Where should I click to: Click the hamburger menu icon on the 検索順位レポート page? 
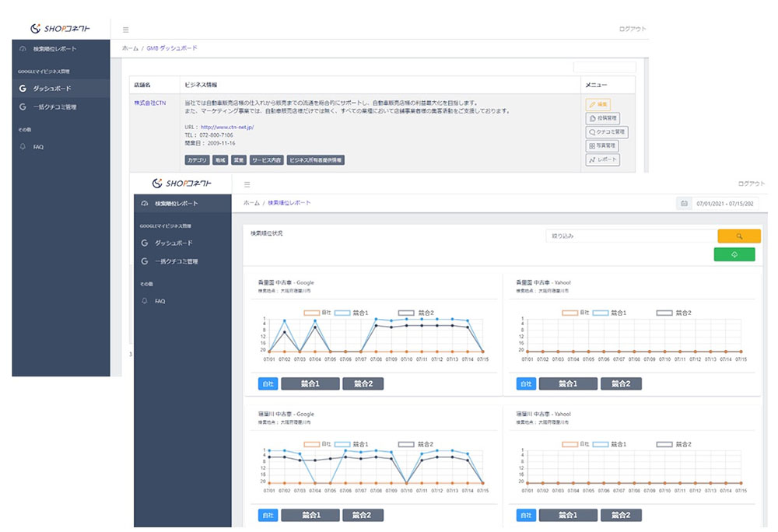(x=247, y=184)
